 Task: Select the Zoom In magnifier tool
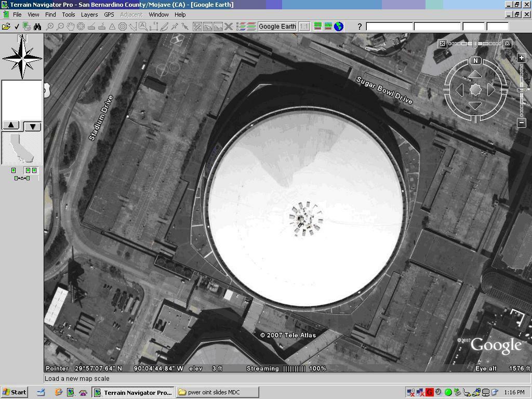50,26
